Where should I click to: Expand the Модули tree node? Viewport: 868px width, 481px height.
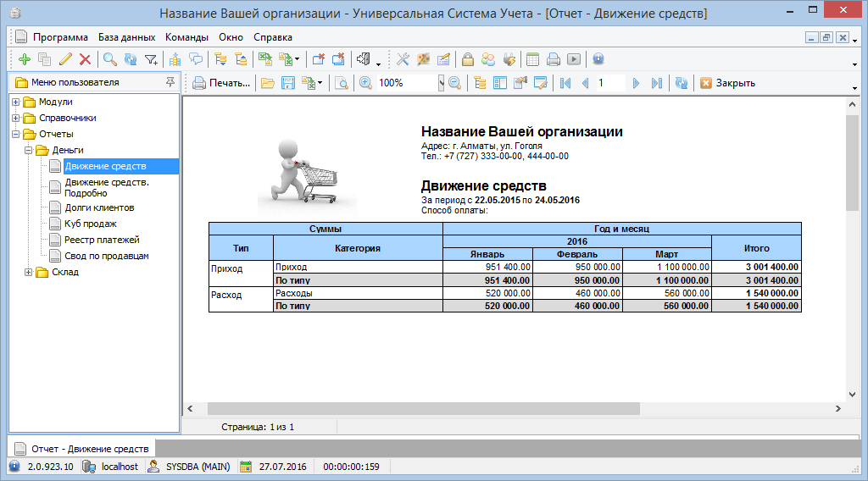16,102
